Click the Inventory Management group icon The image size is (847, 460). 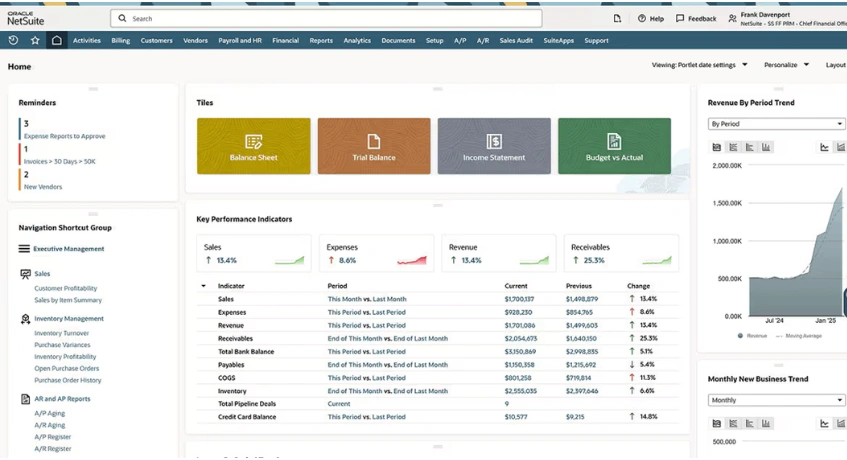[x=25, y=319]
